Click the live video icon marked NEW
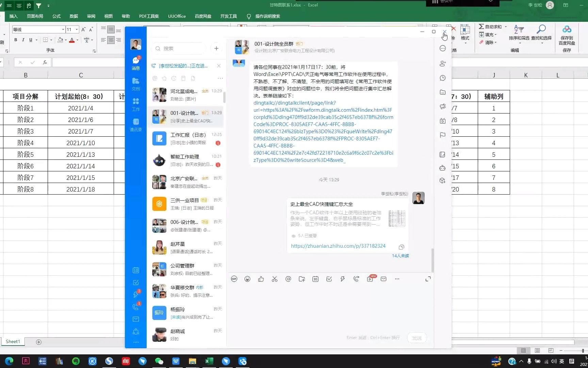The width and height of the screenshot is (588, 368). point(371,278)
